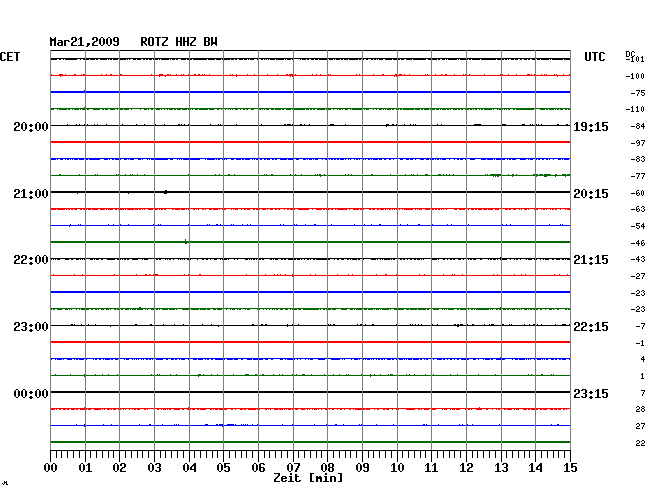Click the UTC timezone label
650x494 pixels.
(594, 57)
